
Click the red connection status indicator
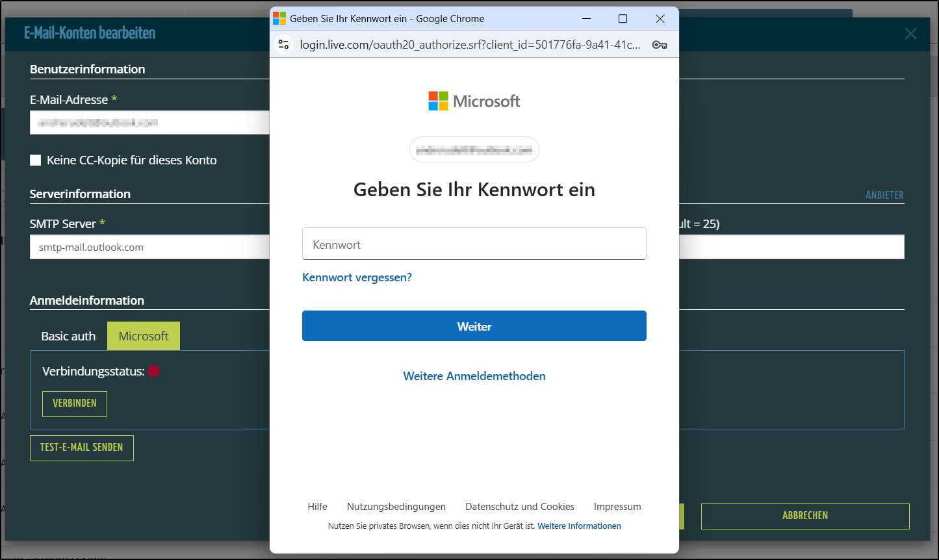pyautogui.click(x=154, y=372)
